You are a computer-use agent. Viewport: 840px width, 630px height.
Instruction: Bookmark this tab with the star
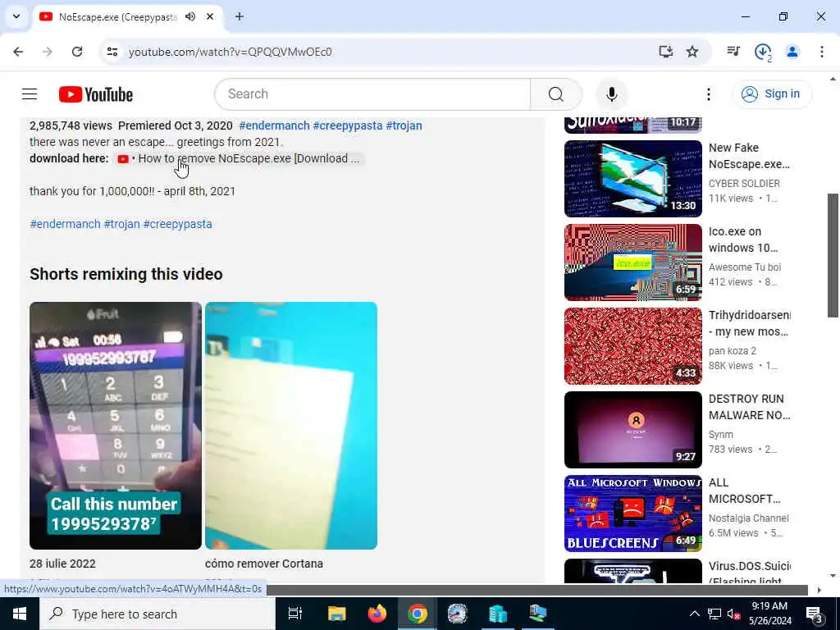pyautogui.click(x=692, y=52)
